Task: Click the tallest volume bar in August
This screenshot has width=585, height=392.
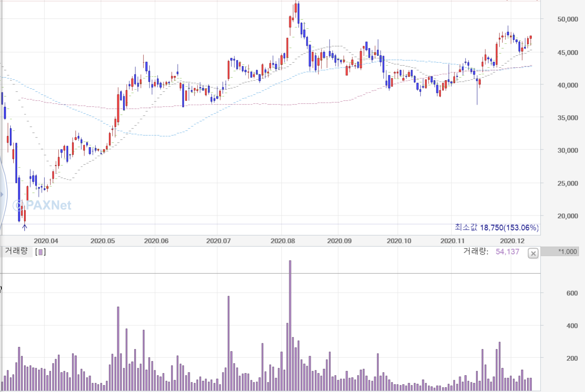Action: click(290, 326)
